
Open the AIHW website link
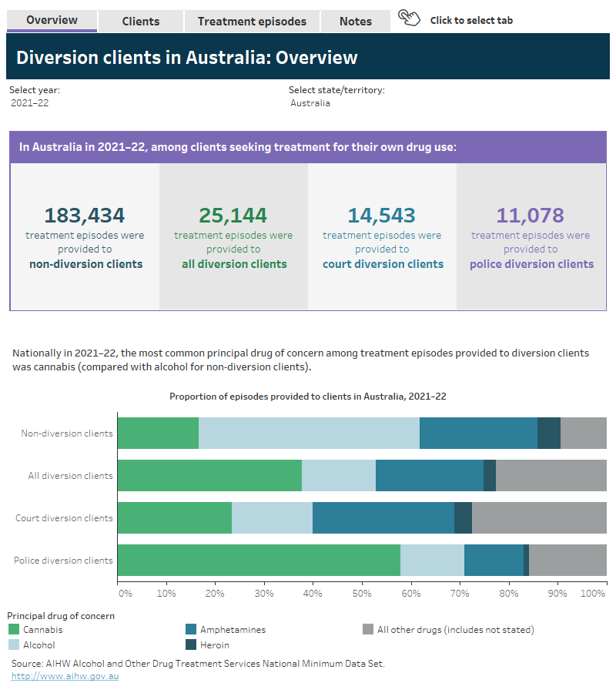pos(65,676)
